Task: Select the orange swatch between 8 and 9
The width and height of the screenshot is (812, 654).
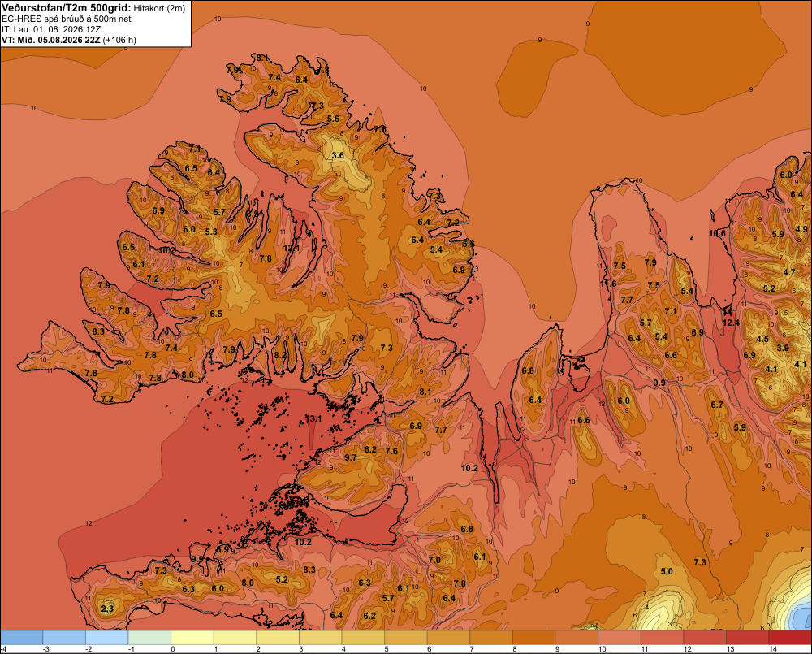Action: (x=534, y=638)
